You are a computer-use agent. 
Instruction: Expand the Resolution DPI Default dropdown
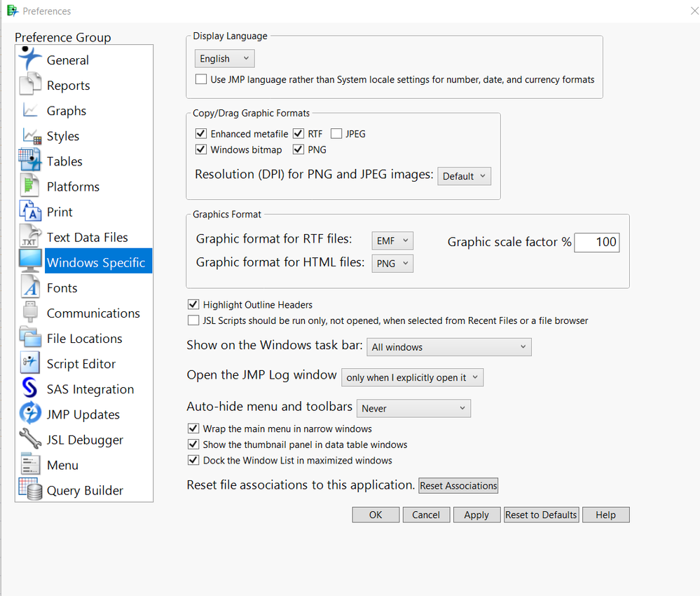click(x=464, y=176)
